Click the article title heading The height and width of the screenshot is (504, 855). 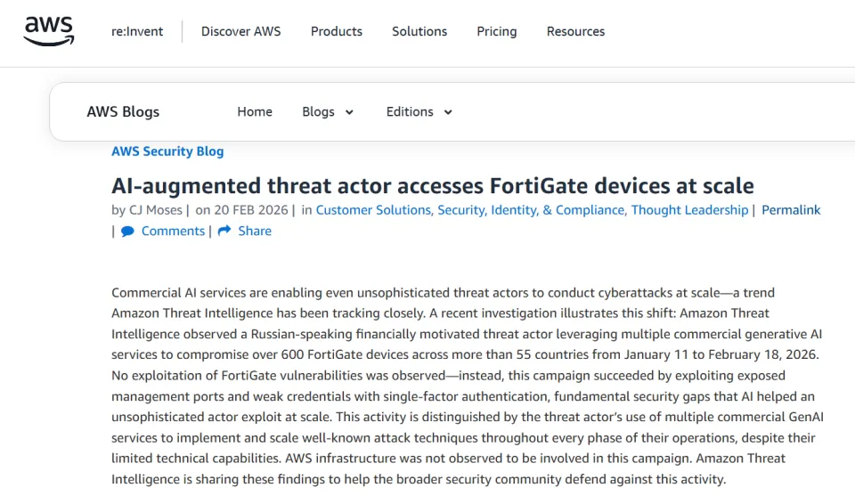point(433,186)
